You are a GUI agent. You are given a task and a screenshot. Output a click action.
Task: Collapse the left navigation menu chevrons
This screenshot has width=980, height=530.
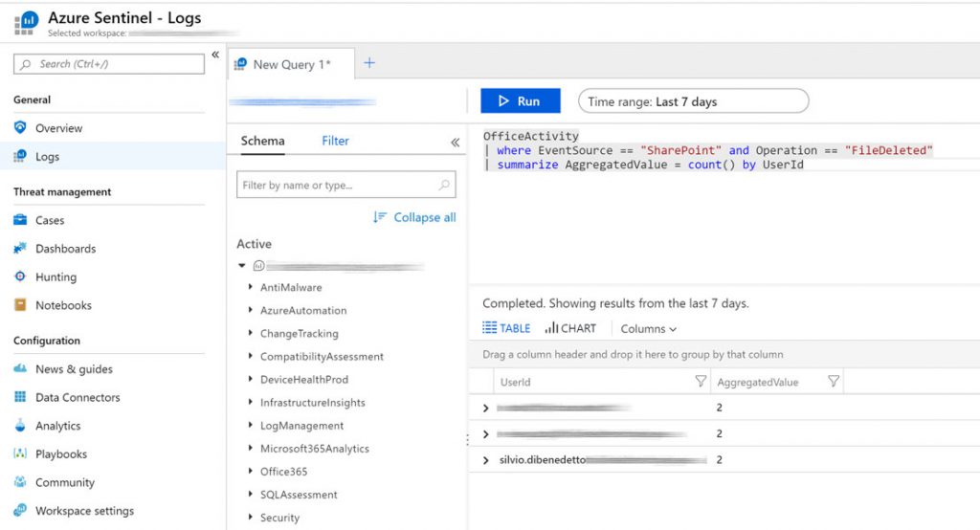[215, 55]
